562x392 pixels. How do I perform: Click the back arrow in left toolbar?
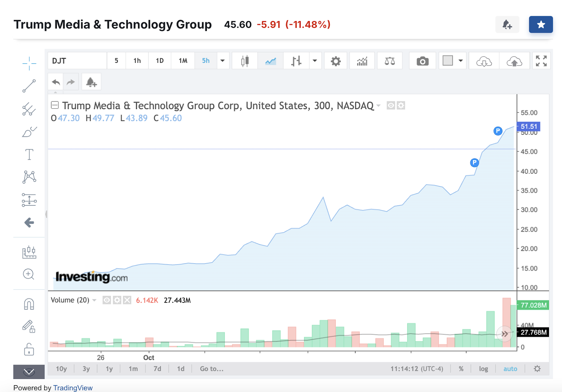[x=29, y=222]
